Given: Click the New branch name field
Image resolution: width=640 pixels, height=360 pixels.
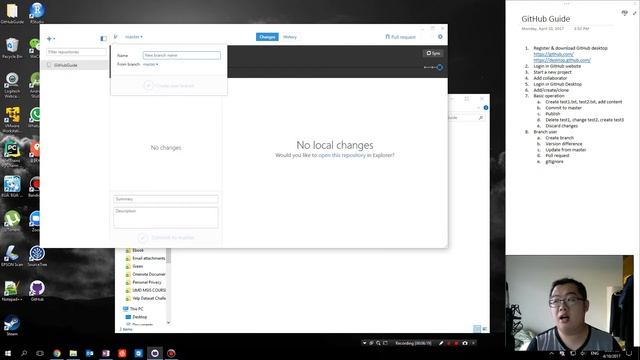Looking at the screenshot, I should [182, 55].
